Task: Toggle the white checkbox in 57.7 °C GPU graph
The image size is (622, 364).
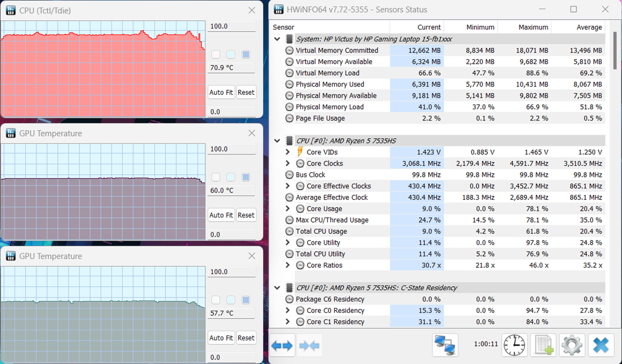Action: [x=216, y=300]
